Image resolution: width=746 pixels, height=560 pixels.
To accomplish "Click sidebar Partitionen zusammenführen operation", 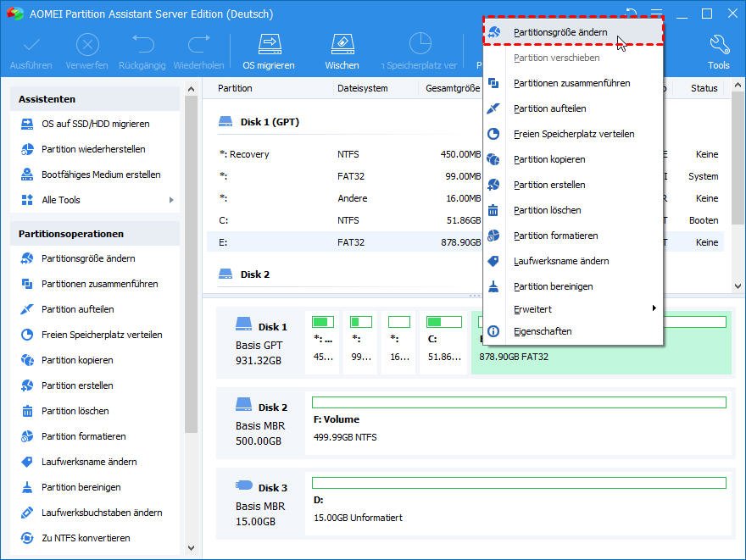I will point(99,284).
